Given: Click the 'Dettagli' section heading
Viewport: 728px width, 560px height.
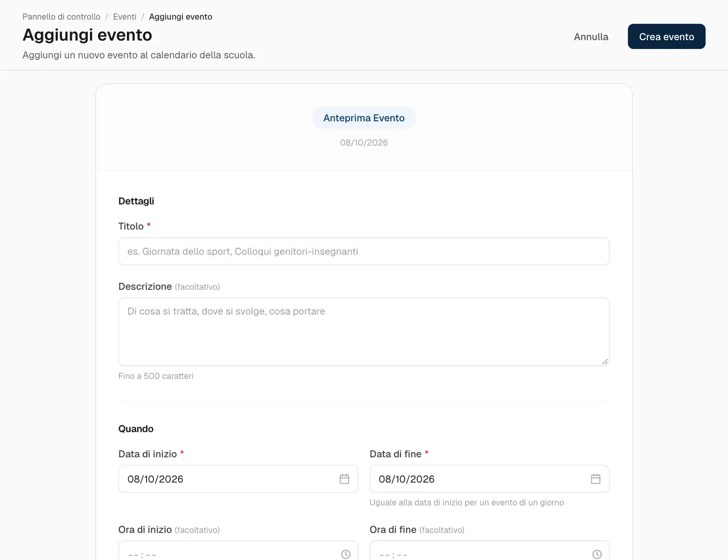Looking at the screenshot, I should [x=136, y=201].
